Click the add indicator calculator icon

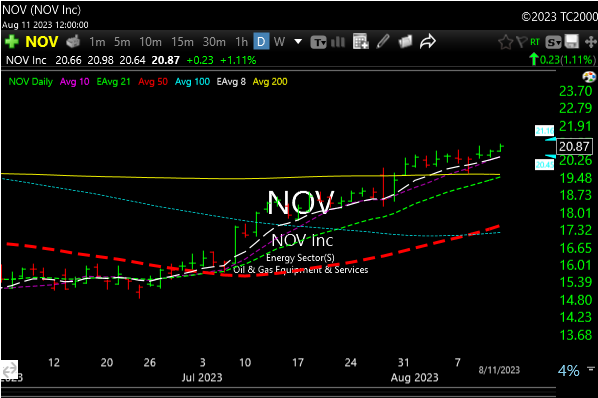click(x=360, y=42)
